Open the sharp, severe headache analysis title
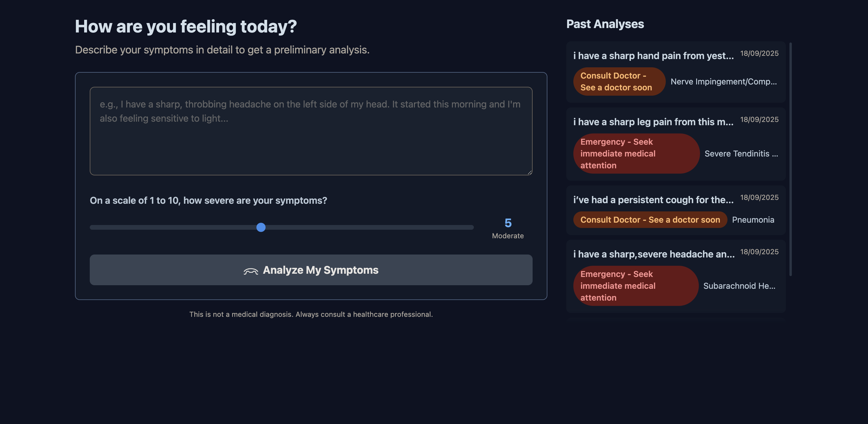Image resolution: width=868 pixels, height=424 pixels. click(654, 254)
